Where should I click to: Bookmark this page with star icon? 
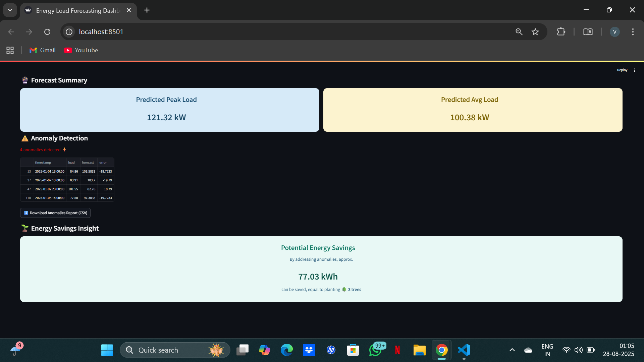coord(535,32)
